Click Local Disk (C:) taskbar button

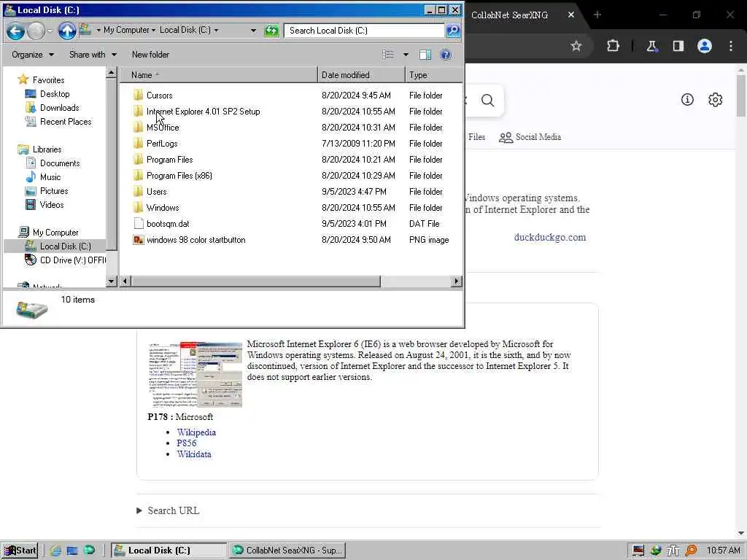click(x=169, y=551)
